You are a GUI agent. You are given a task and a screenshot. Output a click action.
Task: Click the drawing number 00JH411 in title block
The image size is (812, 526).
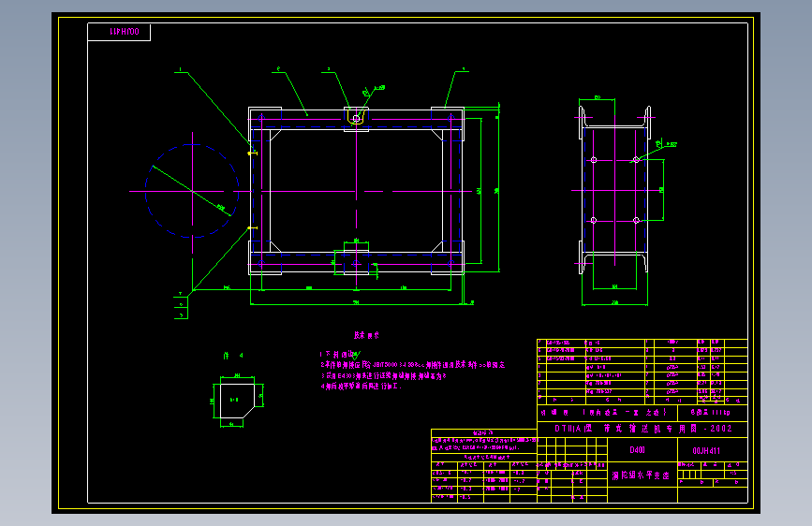click(x=706, y=451)
